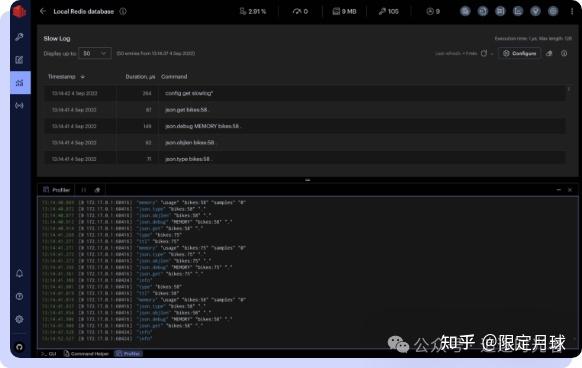Click the fifth round module icon with pin

535,11
